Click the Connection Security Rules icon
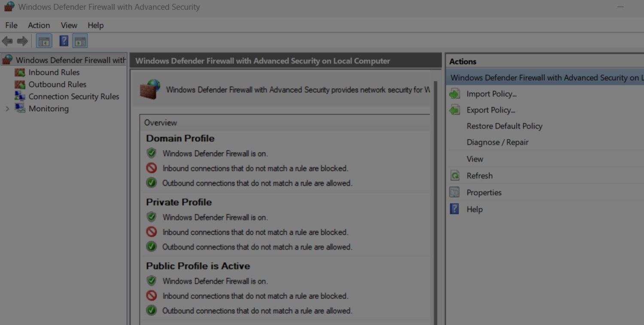 (x=20, y=96)
